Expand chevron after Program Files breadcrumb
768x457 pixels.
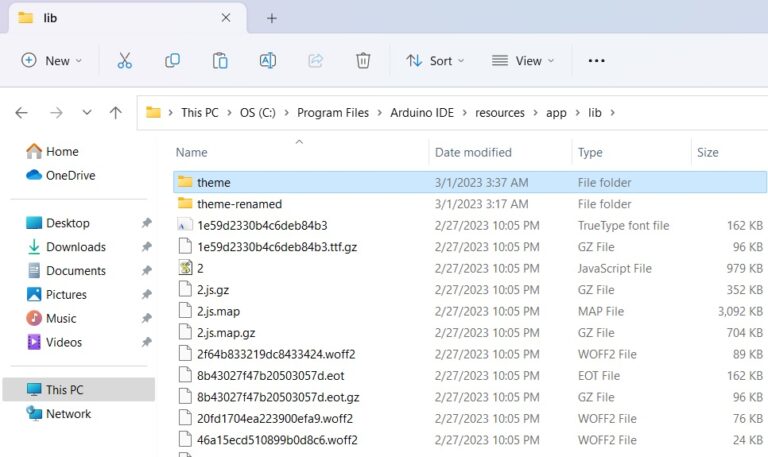tap(380, 113)
